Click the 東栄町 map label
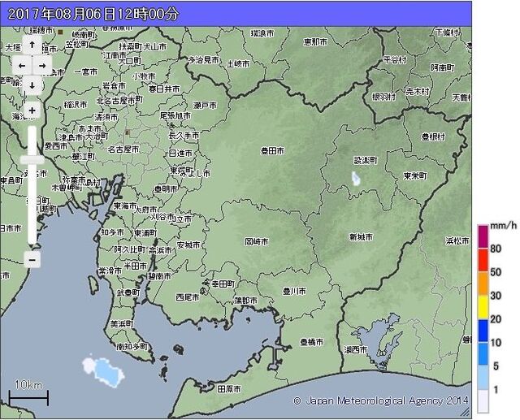Viewport: 520px width, 420px height. (x=415, y=175)
